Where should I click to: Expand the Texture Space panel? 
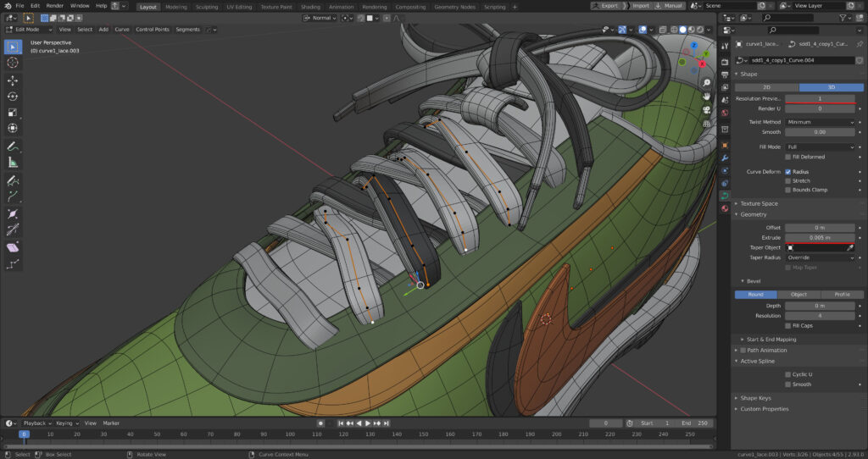[x=759, y=203]
